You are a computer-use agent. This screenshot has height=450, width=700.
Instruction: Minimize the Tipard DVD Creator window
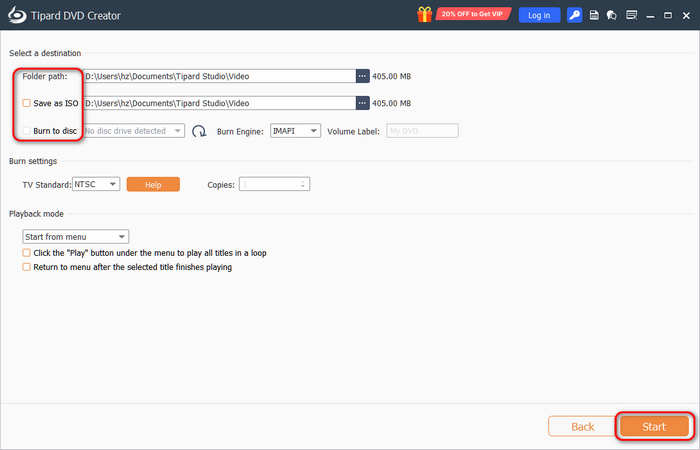coord(650,16)
